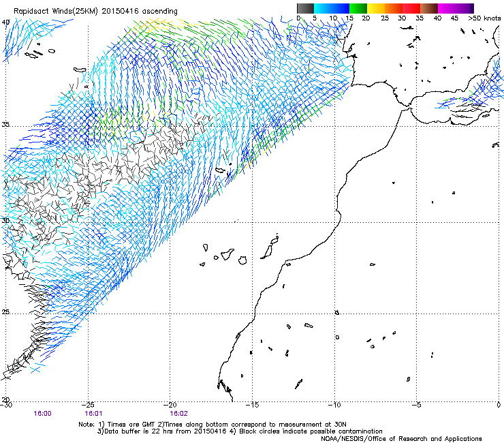Viewport: 504px width, 443px height.
Task: Click the -20 longitude axis label
Action: coord(170,405)
